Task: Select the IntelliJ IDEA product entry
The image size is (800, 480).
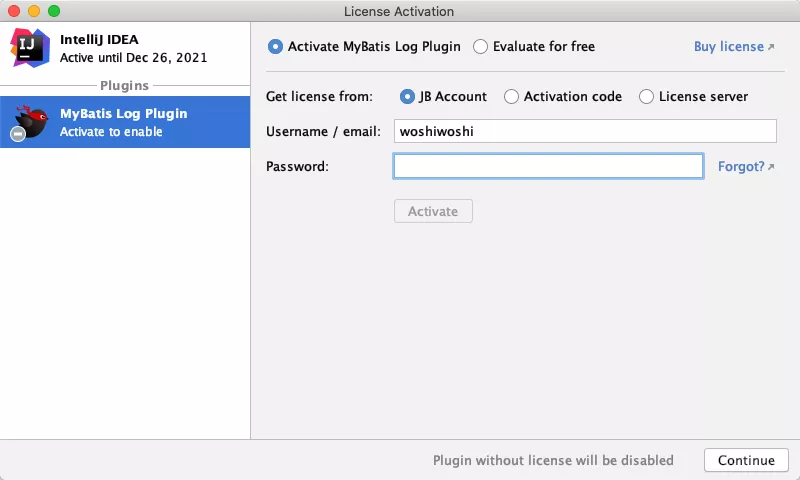Action: [125, 48]
